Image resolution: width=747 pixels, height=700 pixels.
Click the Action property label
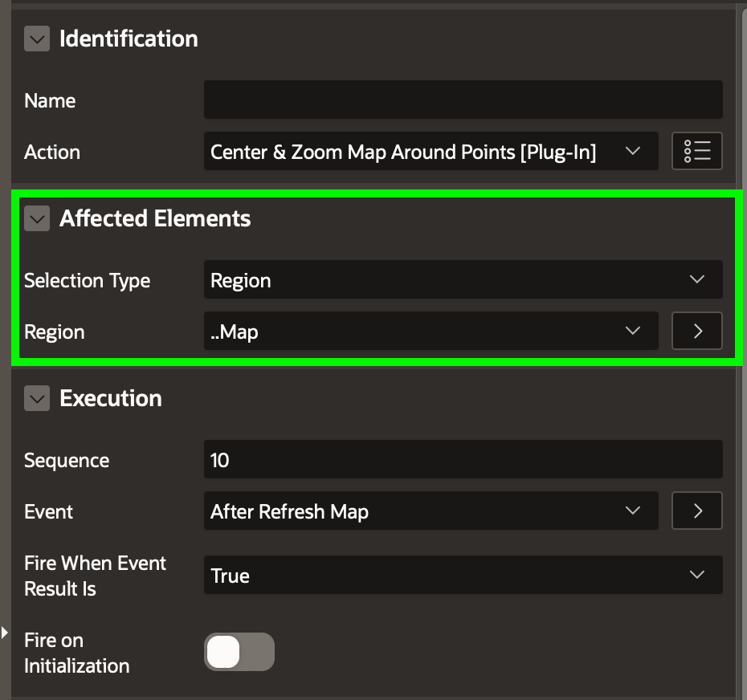(52, 152)
